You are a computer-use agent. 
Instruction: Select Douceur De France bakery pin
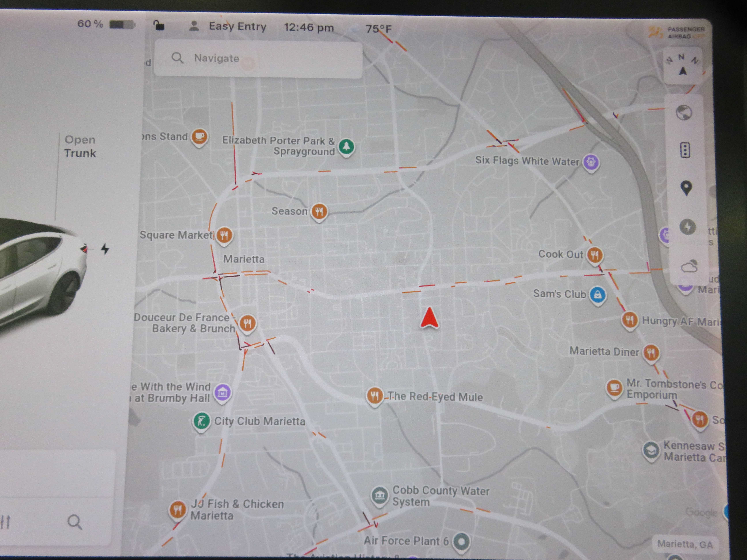click(x=248, y=324)
